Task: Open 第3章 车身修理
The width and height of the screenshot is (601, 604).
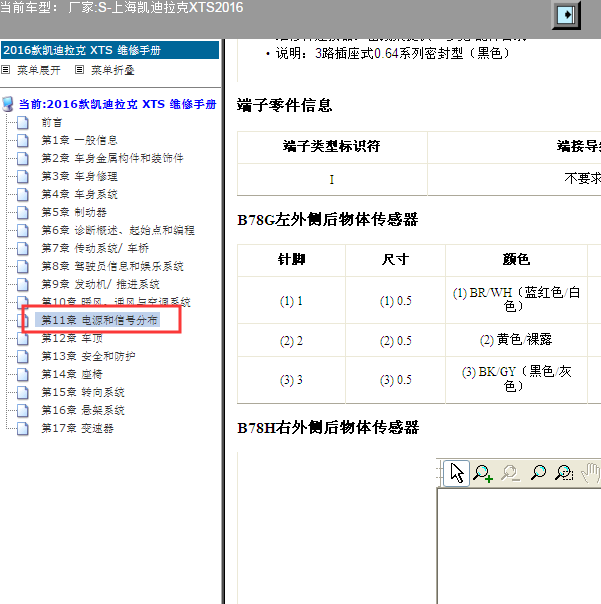Action: point(79,176)
